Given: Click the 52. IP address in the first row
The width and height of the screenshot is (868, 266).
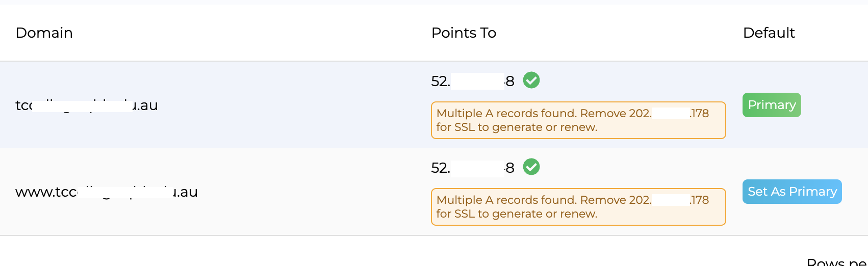Looking at the screenshot, I should (x=472, y=81).
